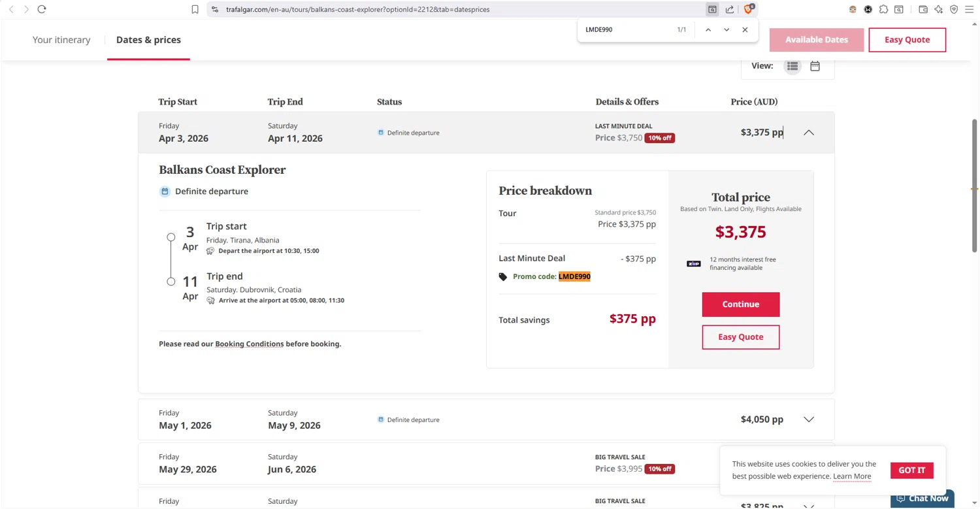Viewport: 980px width, 509px height.
Task: Click airplane icon next to Depart the airport
Action: 210,251
